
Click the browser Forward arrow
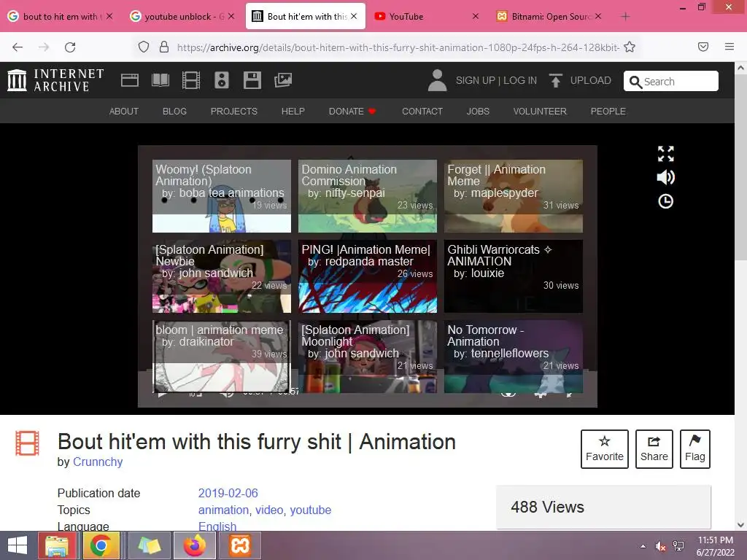tap(44, 47)
